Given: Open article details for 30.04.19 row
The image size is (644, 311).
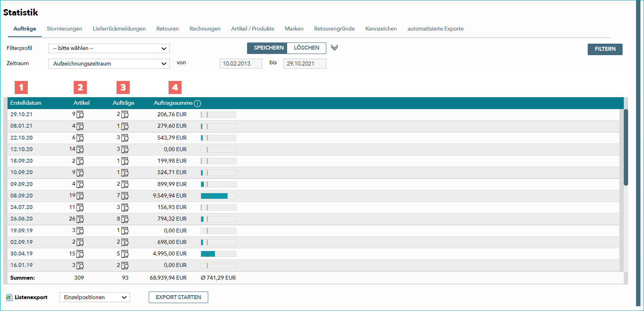Looking at the screenshot, I should click(x=80, y=254).
